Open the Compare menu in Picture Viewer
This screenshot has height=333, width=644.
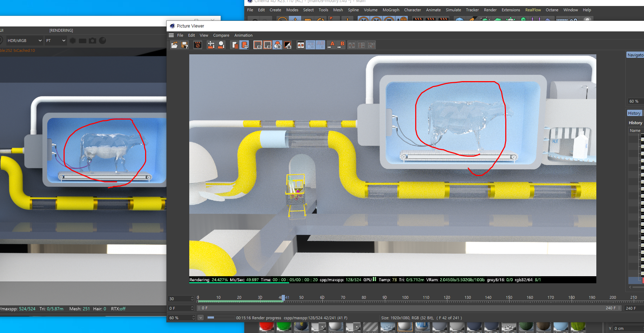pyautogui.click(x=221, y=35)
